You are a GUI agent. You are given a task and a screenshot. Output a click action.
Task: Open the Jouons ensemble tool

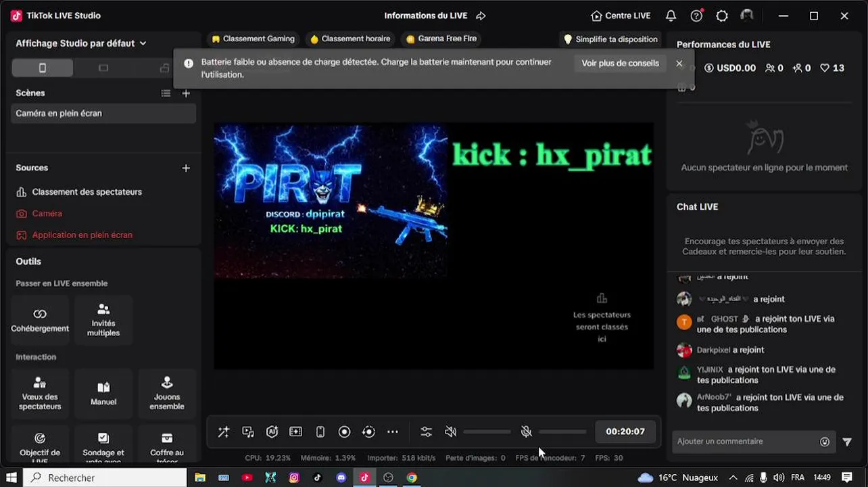coord(167,394)
